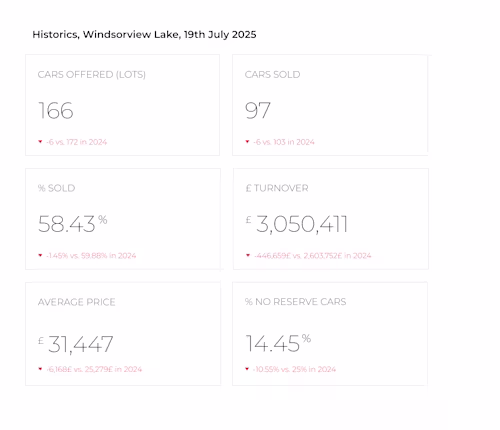Click the pound symbol beside 3,050,411
500x430 pixels.
tap(248, 220)
